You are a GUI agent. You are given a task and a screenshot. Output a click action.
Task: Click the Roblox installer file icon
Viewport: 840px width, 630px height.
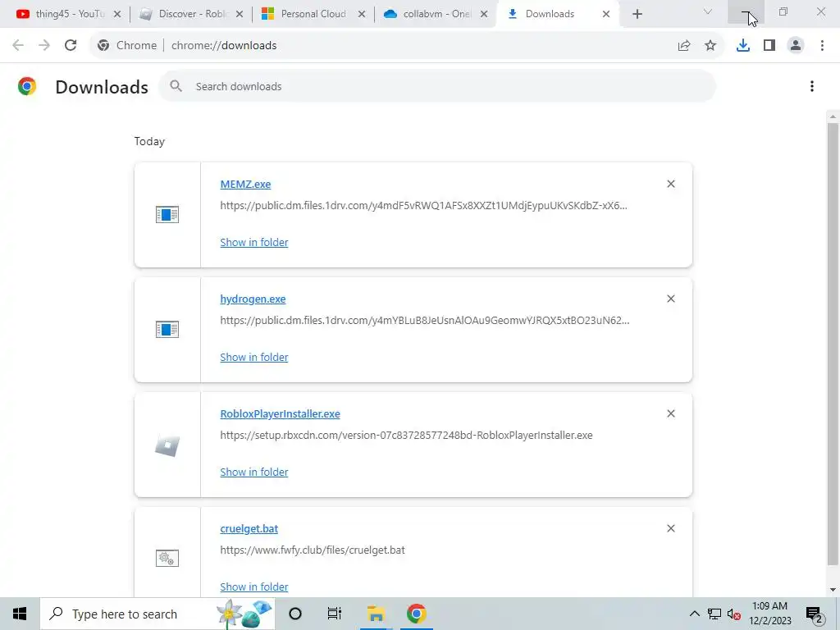pos(167,445)
